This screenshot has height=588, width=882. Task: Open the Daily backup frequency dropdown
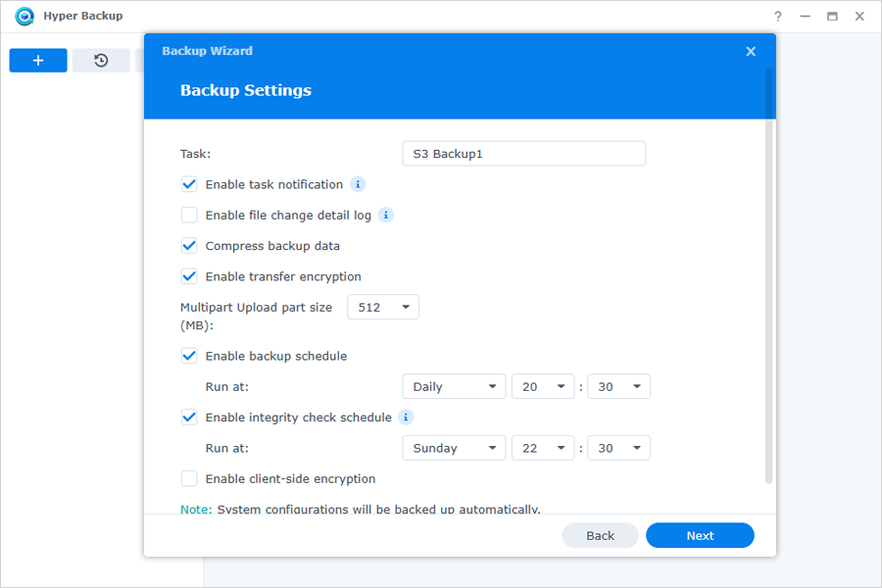coord(454,386)
